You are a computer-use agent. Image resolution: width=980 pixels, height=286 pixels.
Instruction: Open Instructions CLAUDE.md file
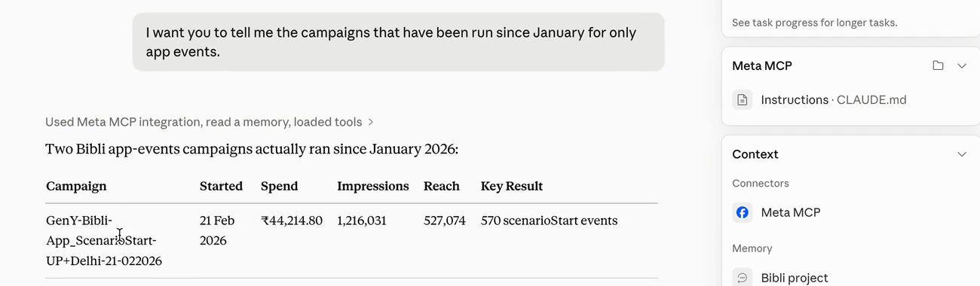[x=834, y=100]
